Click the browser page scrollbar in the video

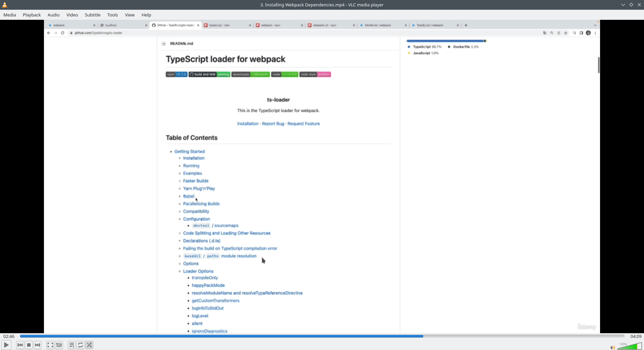(598, 65)
